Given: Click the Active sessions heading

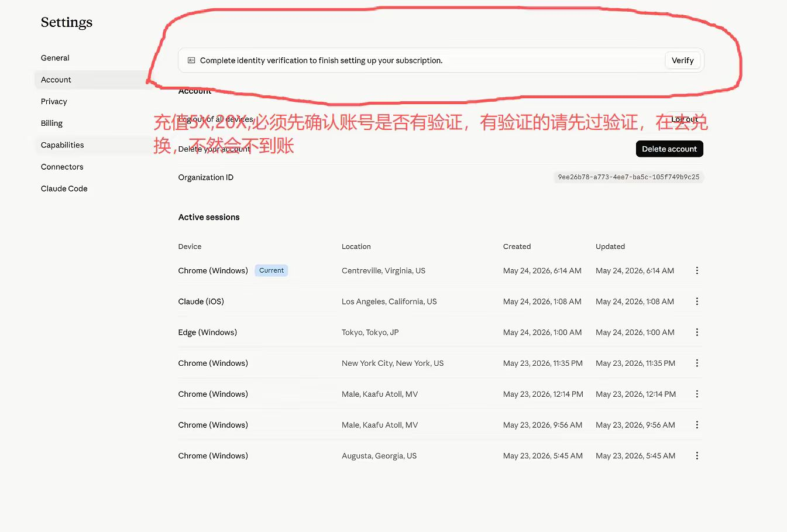Looking at the screenshot, I should (209, 217).
